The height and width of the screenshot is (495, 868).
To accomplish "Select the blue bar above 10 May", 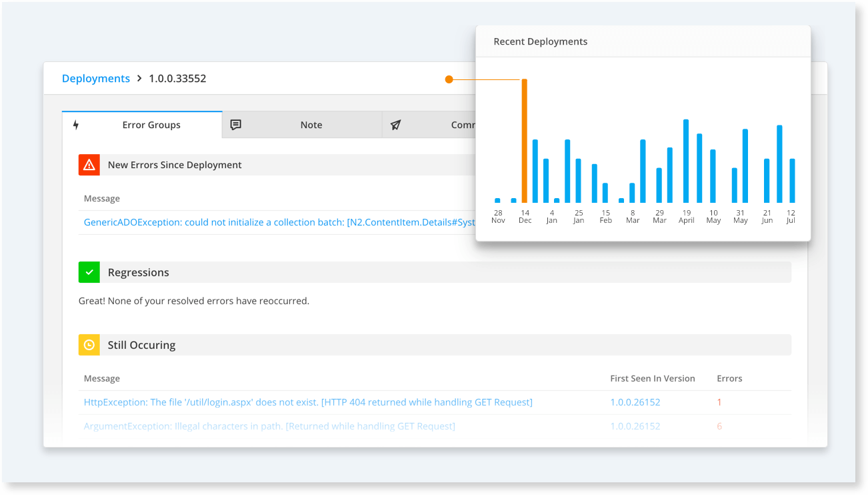I will point(713,176).
